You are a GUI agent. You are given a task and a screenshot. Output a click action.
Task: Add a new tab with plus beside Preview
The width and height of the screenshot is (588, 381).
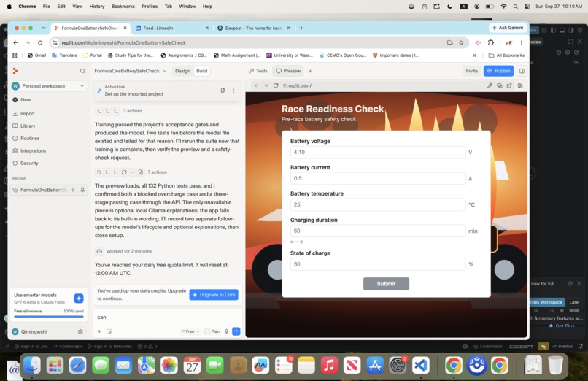coord(310,71)
